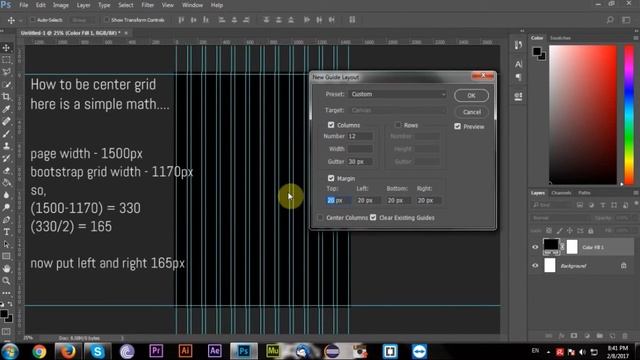
Task: Open the Layer menu
Action: click(83, 5)
